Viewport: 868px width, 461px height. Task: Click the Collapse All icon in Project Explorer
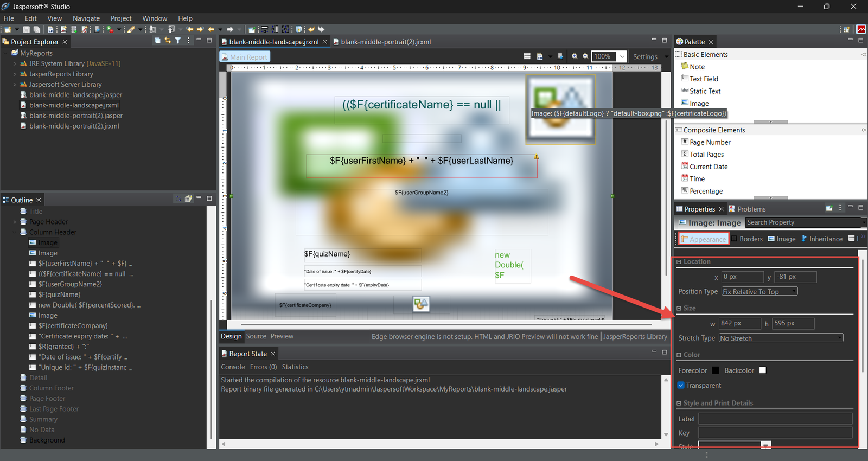157,41
